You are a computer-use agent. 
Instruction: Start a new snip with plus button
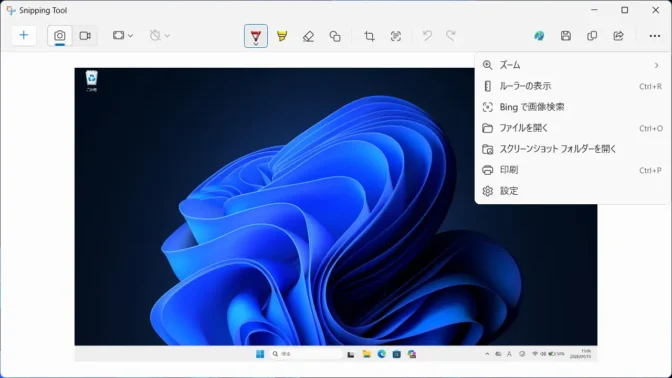(24, 35)
